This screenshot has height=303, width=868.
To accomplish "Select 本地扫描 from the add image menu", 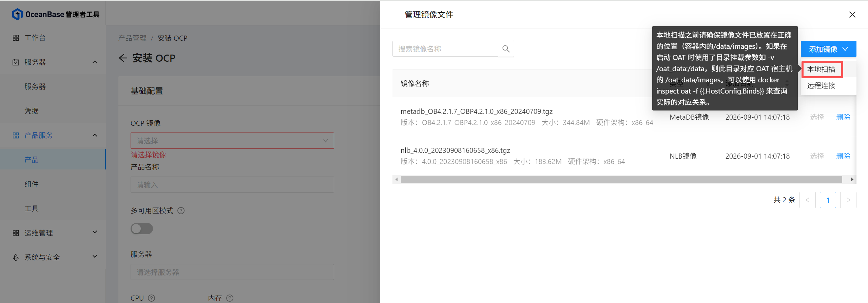I will coord(821,69).
